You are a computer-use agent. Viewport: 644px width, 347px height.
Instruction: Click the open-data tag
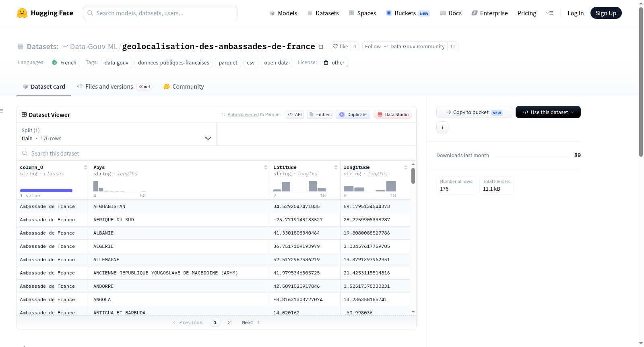tap(276, 62)
